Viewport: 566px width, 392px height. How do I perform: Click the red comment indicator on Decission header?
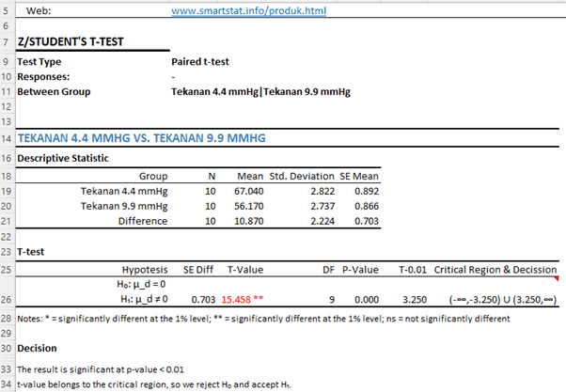pos(558,279)
